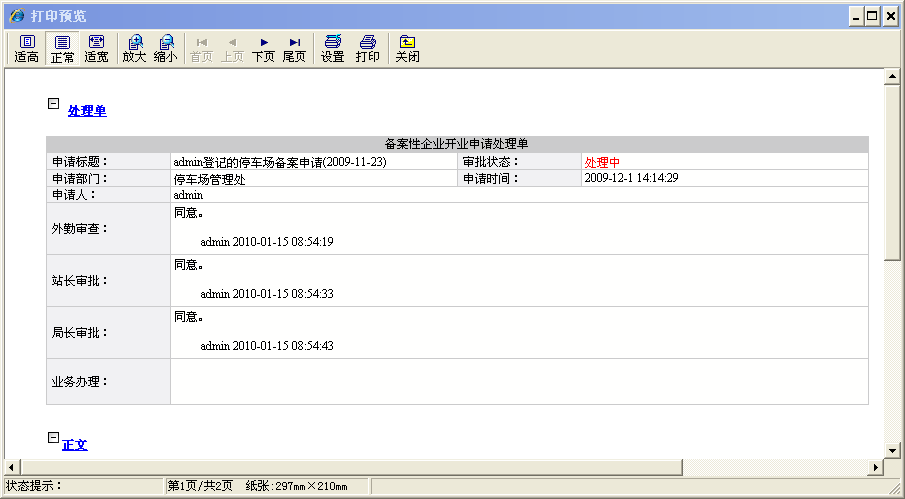Go to next page using 下页
The height and width of the screenshot is (499, 905).
[x=263, y=48]
